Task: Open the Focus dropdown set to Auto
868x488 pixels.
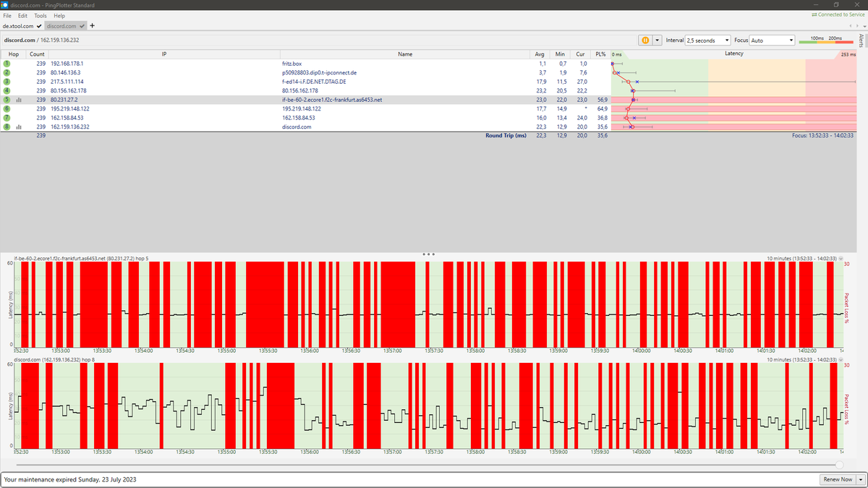Action: 773,40
